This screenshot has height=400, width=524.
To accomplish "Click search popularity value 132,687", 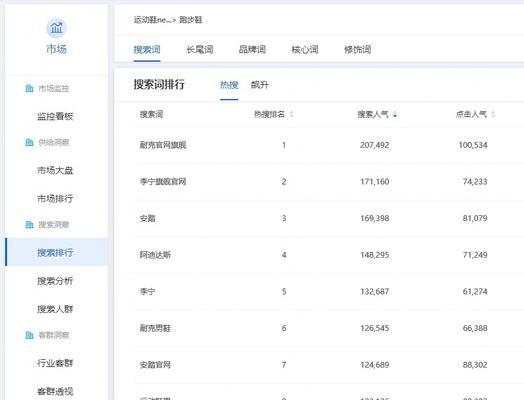I will (375, 291).
